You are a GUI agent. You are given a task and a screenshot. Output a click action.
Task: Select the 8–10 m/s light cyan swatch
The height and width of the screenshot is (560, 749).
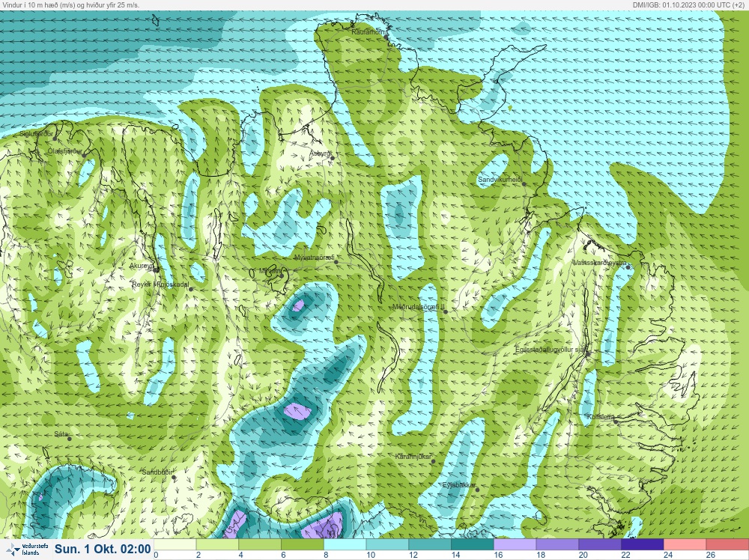point(345,545)
